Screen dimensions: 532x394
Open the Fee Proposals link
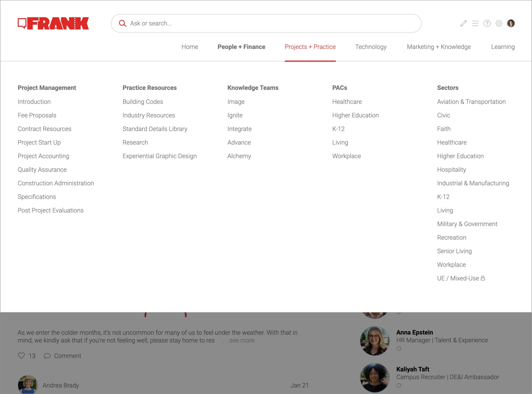tap(37, 115)
